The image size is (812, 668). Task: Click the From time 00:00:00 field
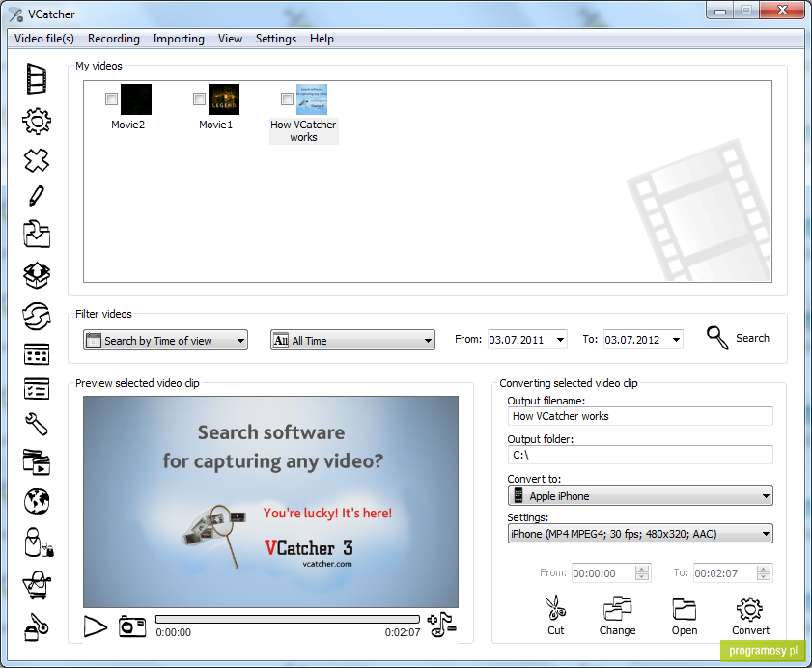(603, 573)
